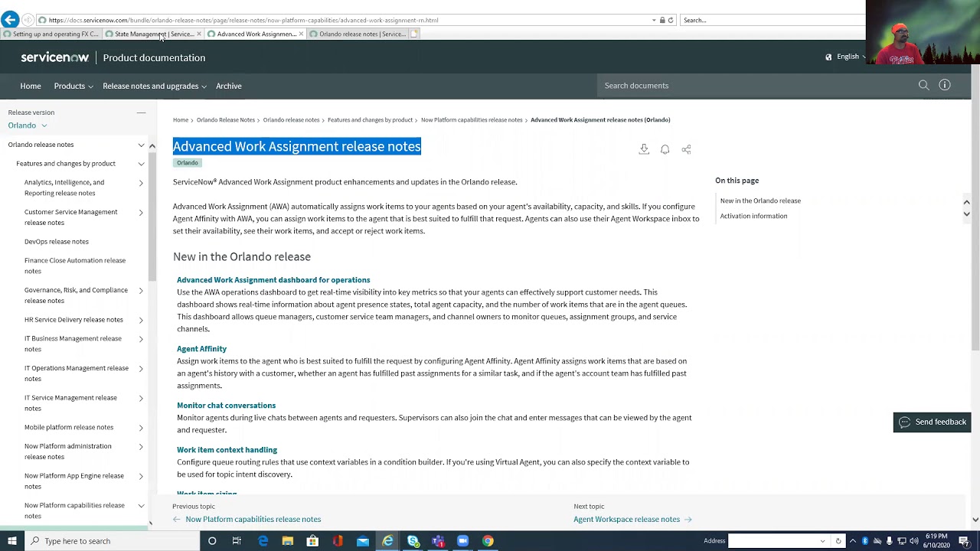Click the Send feedback chat icon
980x551 pixels.
click(x=905, y=422)
